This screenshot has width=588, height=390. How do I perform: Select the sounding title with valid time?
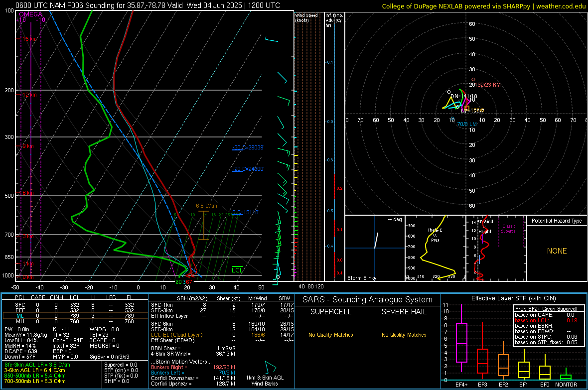[x=148, y=5]
